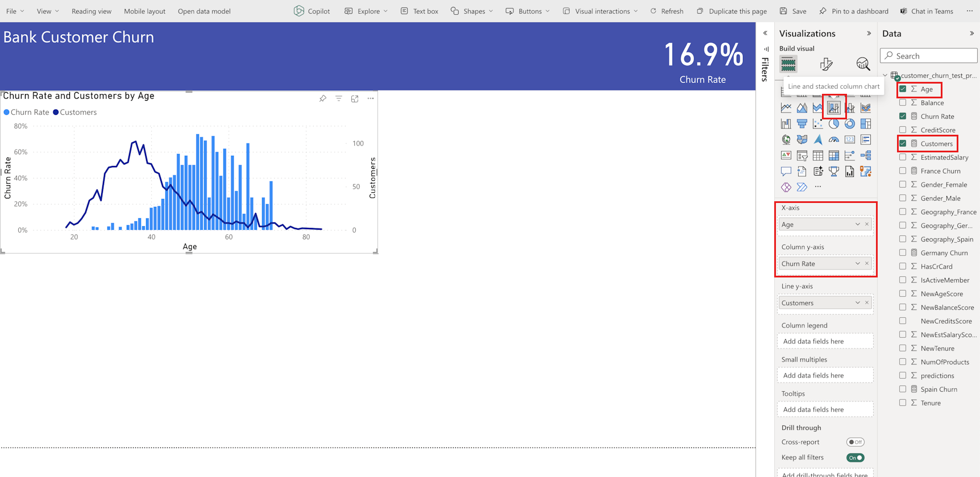Image resolution: width=980 pixels, height=477 pixels.
Task: Collapse the Visualizations pane with double chevron
Action: (x=869, y=34)
